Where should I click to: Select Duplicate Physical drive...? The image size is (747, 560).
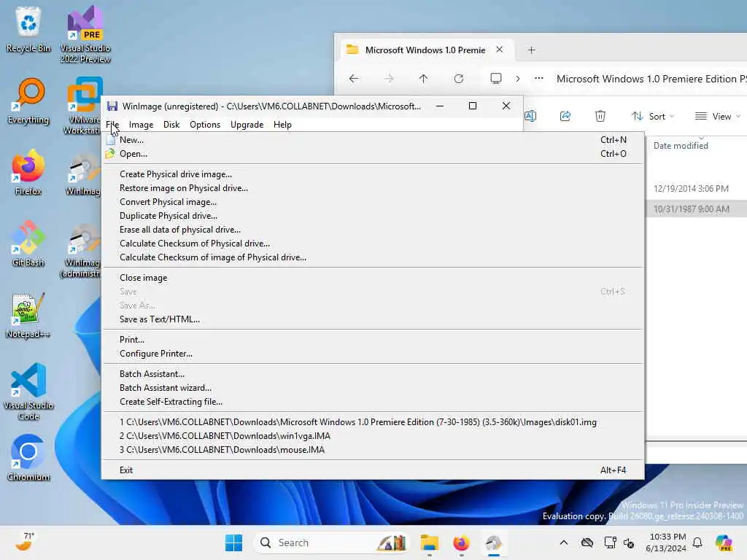coord(373,216)
